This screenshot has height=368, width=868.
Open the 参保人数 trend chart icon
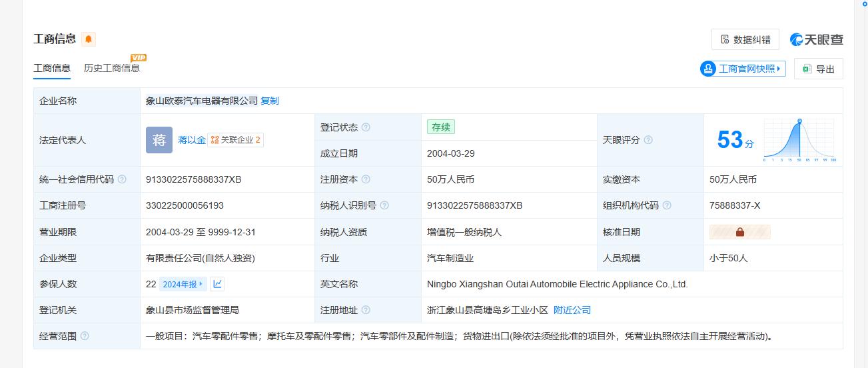point(218,284)
